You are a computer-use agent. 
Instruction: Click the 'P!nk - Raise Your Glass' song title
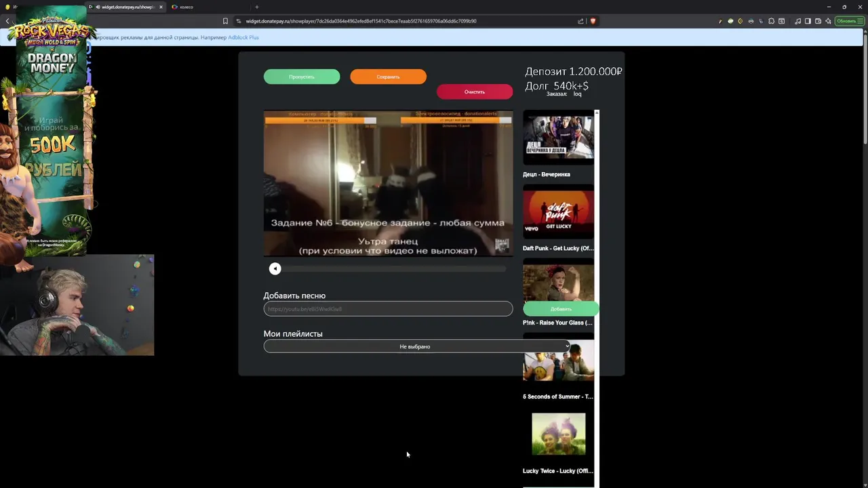coord(558,323)
